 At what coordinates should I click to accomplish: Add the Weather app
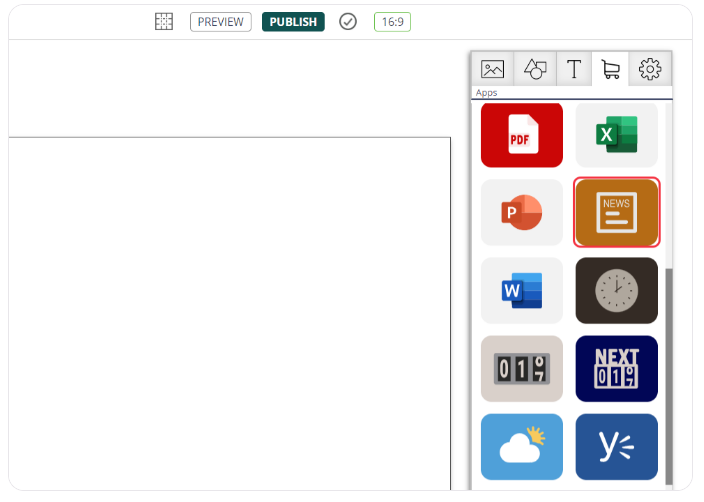pos(522,447)
